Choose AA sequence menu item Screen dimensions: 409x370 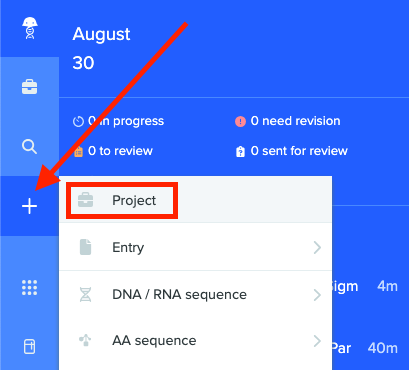point(196,340)
